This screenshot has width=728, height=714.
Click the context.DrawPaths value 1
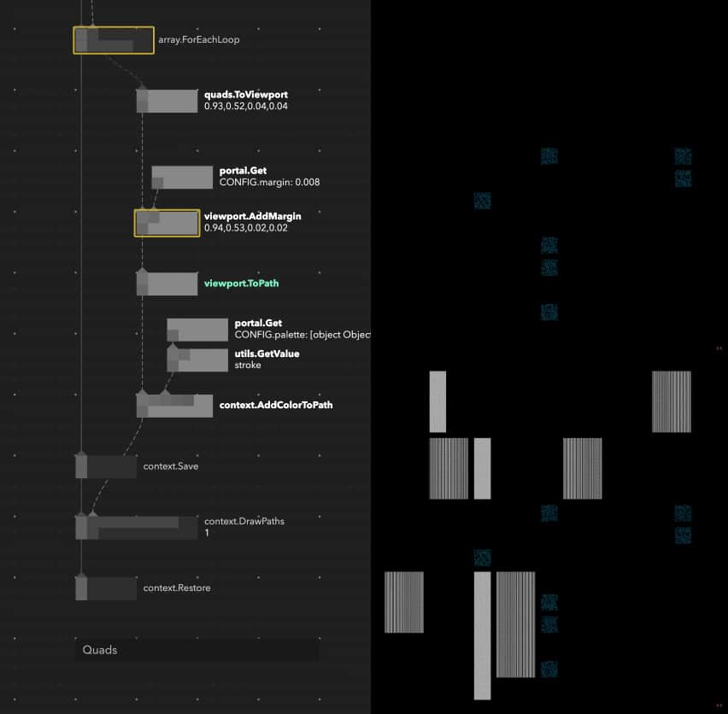[207, 533]
